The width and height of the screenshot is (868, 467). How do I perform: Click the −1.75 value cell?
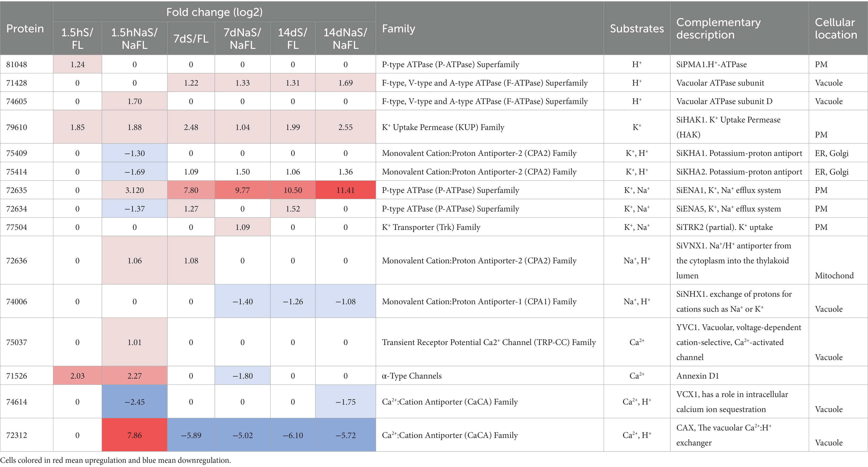click(345, 402)
